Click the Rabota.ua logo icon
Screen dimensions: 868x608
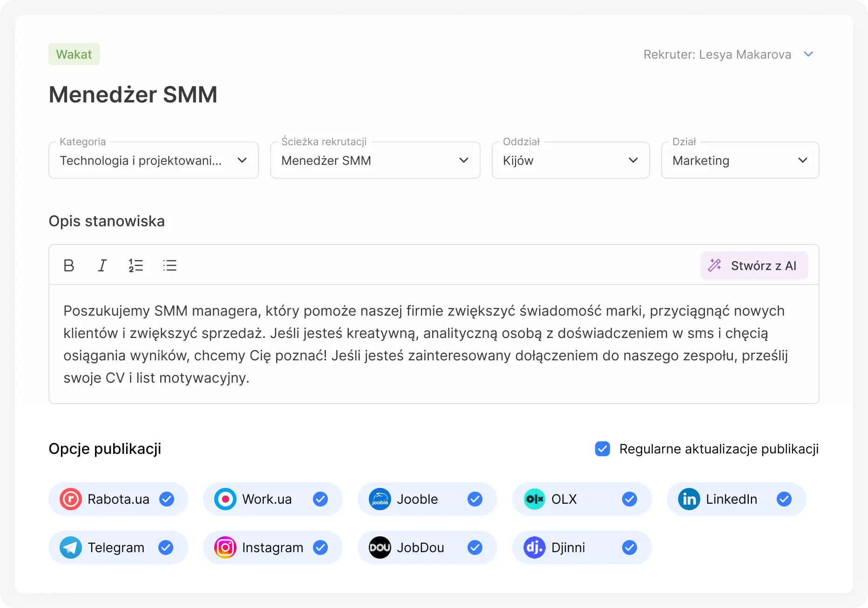click(x=71, y=499)
